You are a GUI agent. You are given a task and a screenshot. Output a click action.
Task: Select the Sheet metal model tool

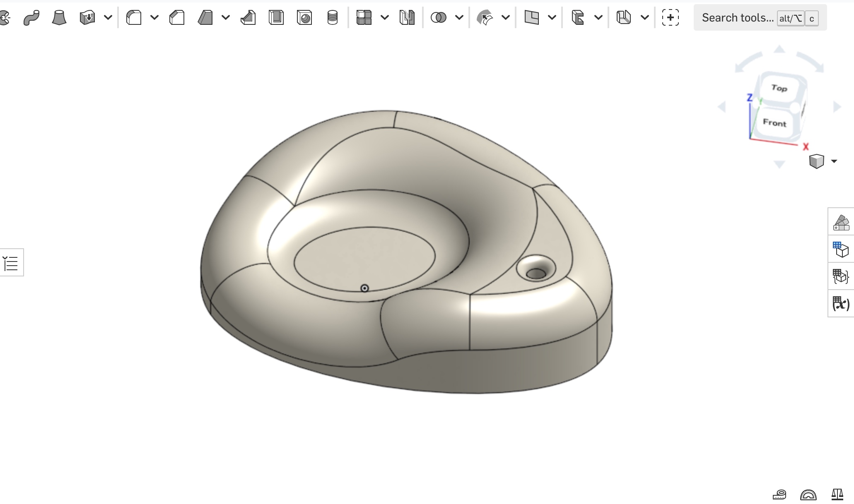pos(624,17)
